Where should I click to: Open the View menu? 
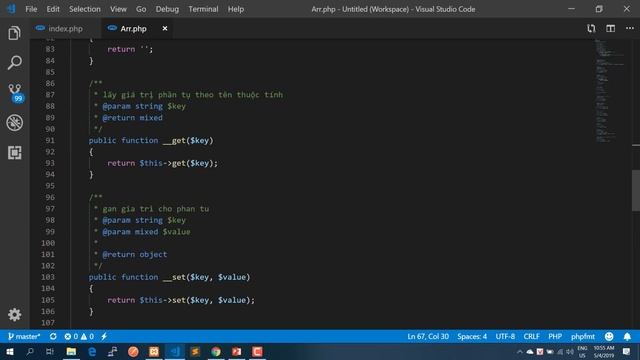118,9
